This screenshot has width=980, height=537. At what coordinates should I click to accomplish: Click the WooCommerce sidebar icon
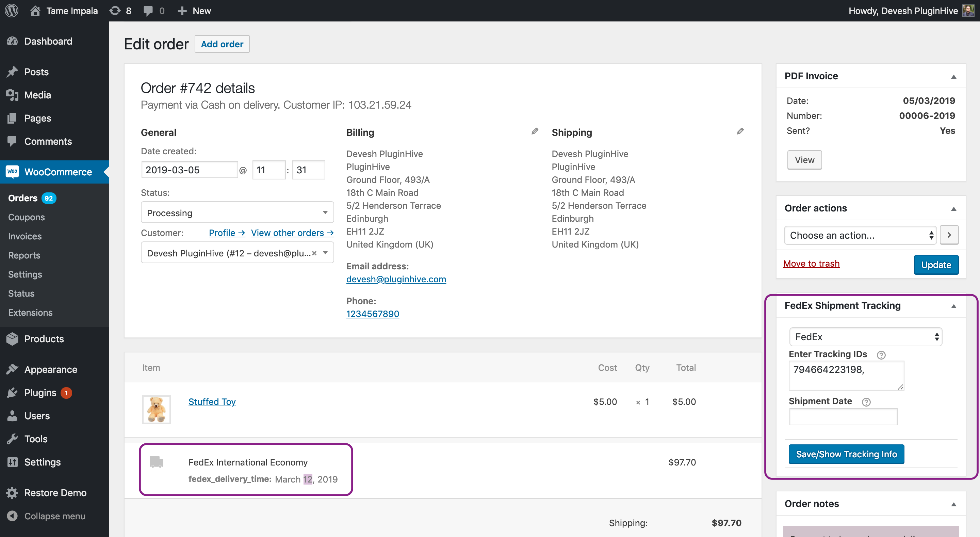(x=13, y=172)
